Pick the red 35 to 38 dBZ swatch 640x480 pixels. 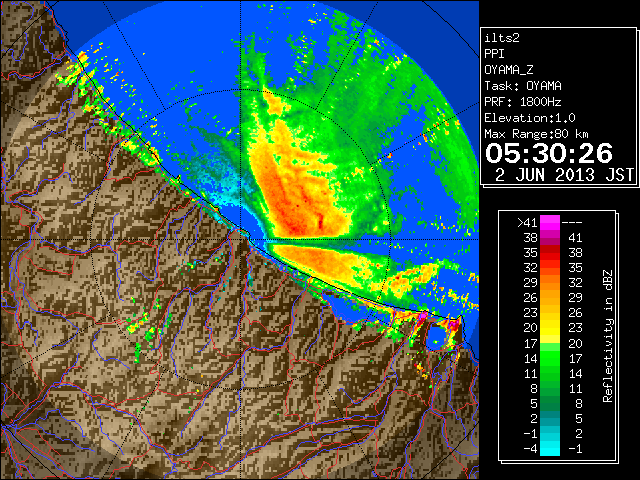(x=550, y=253)
